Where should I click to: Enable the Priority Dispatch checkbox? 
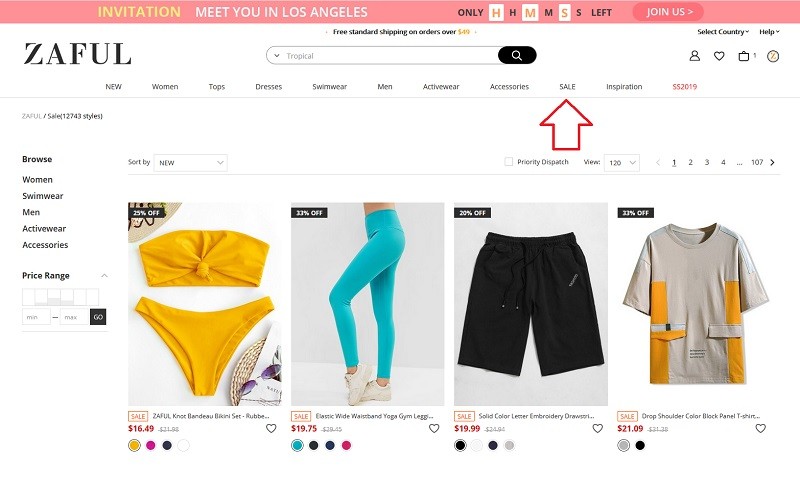[509, 162]
